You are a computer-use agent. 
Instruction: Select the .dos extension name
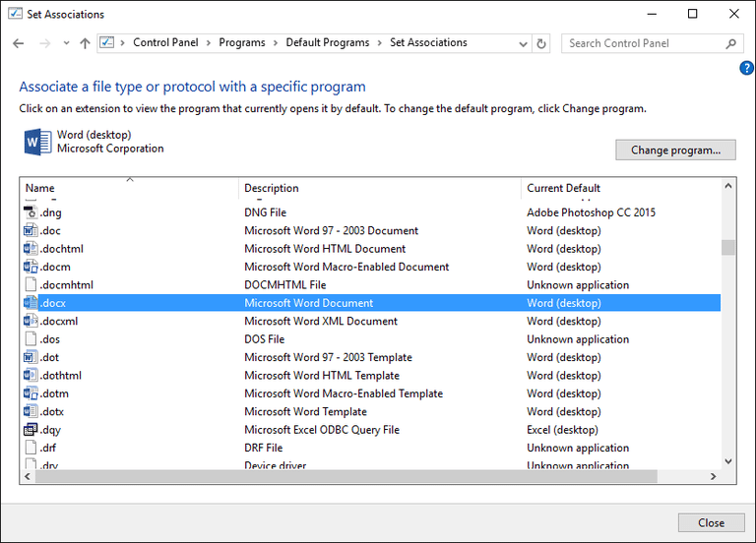[x=50, y=338]
